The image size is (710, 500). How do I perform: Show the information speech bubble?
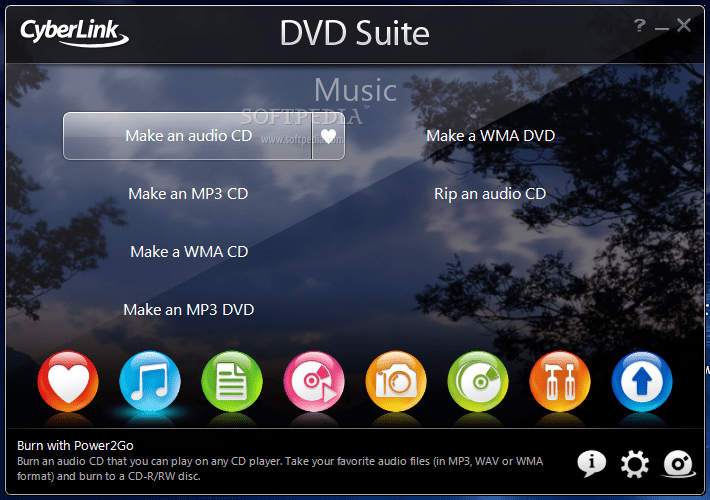pyautogui.click(x=591, y=464)
